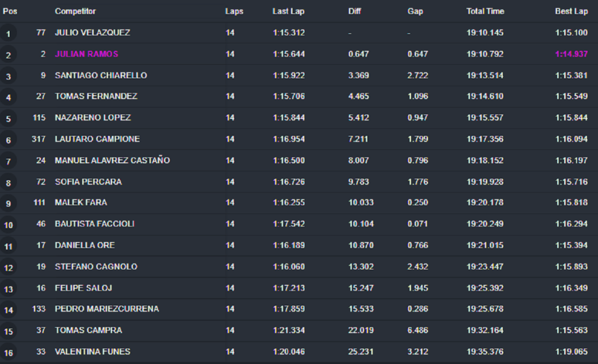Click the position 13 circle badge

tap(8, 289)
